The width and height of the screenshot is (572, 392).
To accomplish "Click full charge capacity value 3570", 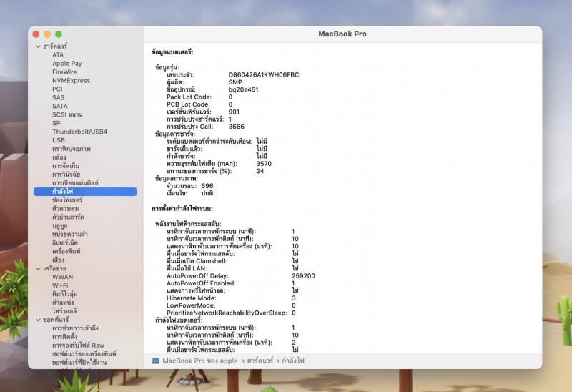I will click(x=264, y=164).
